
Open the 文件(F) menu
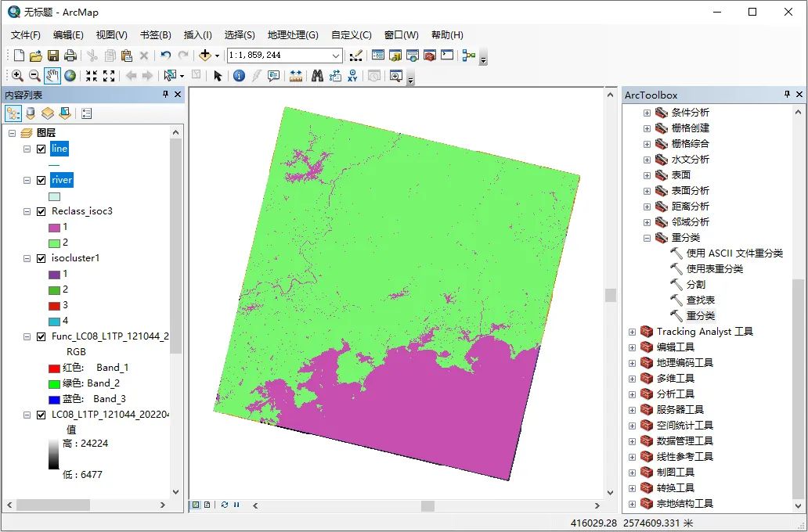tap(26, 35)
